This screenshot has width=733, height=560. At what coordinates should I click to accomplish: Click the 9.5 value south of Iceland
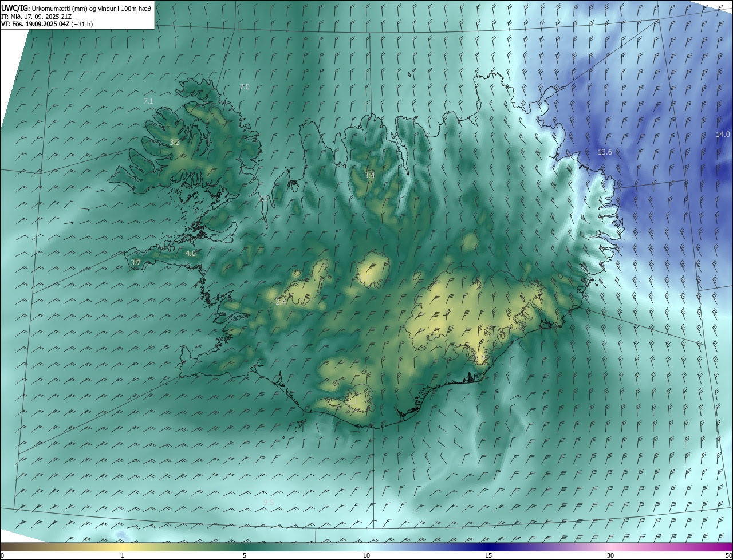tap(269, 502)
